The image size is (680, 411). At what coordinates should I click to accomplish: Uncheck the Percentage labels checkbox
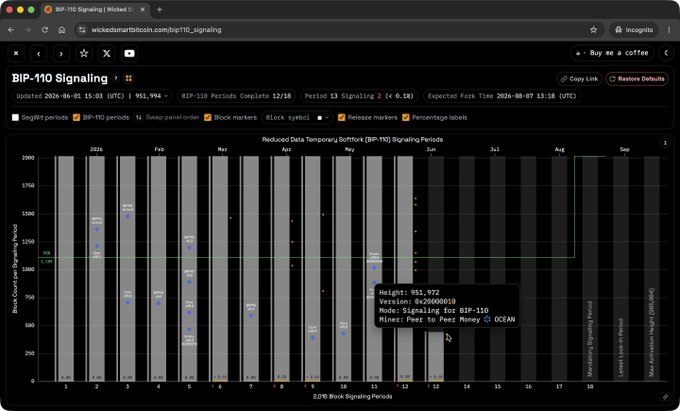click(x=406, y=117)
